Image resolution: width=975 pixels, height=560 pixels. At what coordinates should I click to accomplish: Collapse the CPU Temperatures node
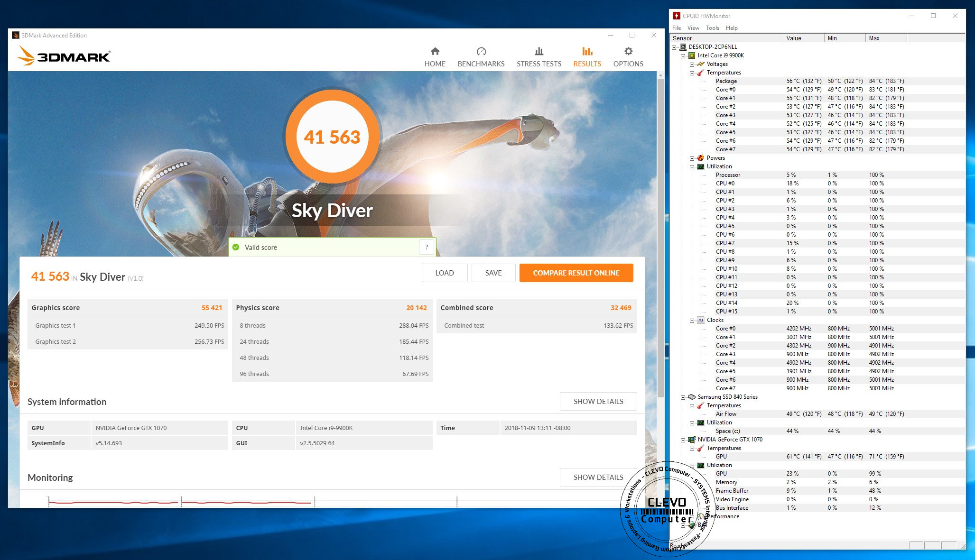(692, 73)
